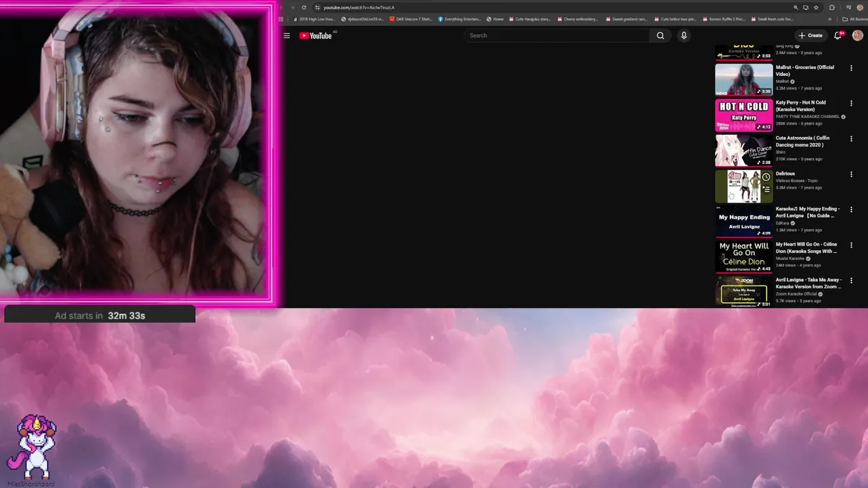
Task: Open the browser extensions puzzle icon
Action: 832,7
